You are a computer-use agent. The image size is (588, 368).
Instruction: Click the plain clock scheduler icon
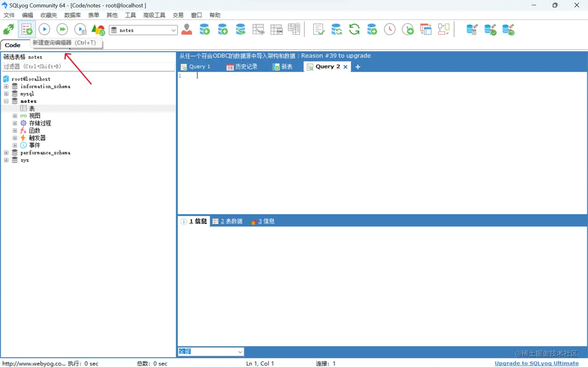pyautogui.click(x=390, y=30)
